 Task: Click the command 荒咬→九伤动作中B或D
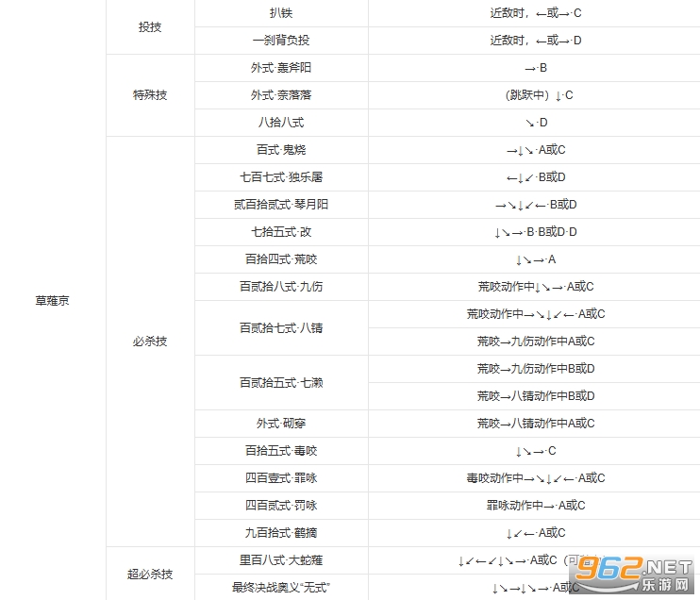pos(536,368)
